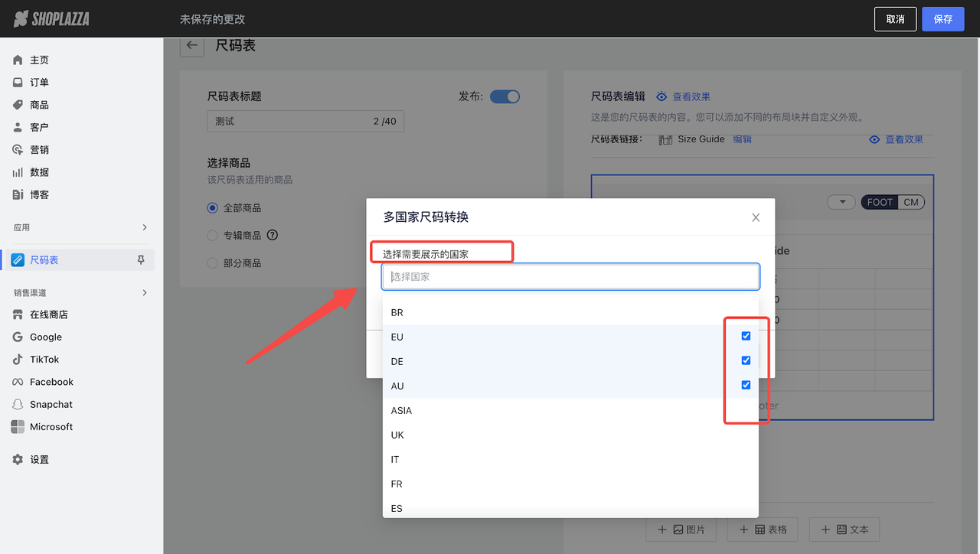This screenshot has height=554, width=980.
Task: Uncheck the EU country checkbox
Action: 746,335
